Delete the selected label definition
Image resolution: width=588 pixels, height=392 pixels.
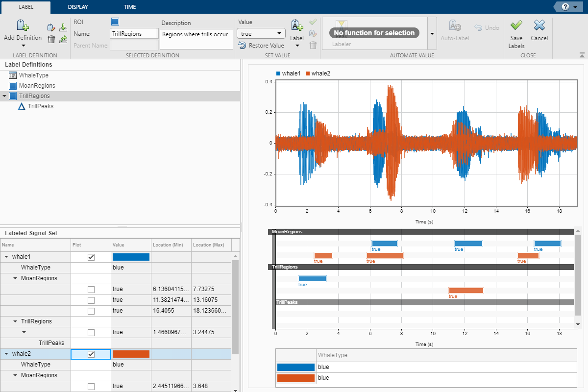51,39
